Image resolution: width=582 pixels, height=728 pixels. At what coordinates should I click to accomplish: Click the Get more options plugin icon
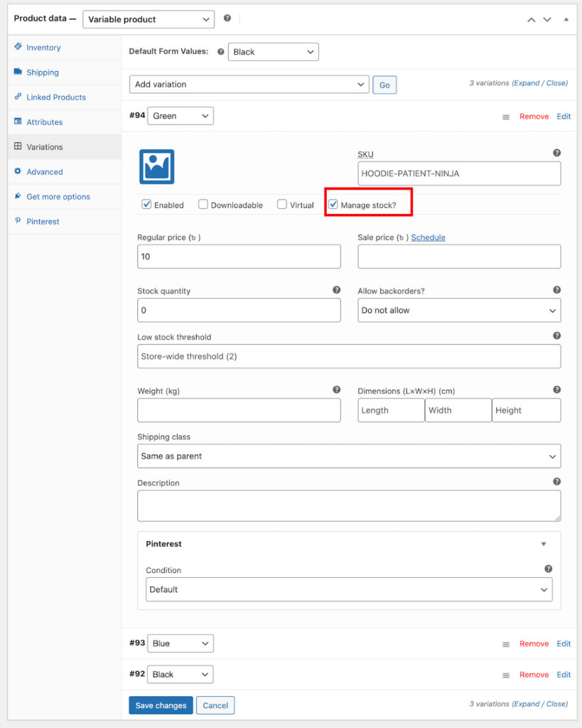coord(18,196)
